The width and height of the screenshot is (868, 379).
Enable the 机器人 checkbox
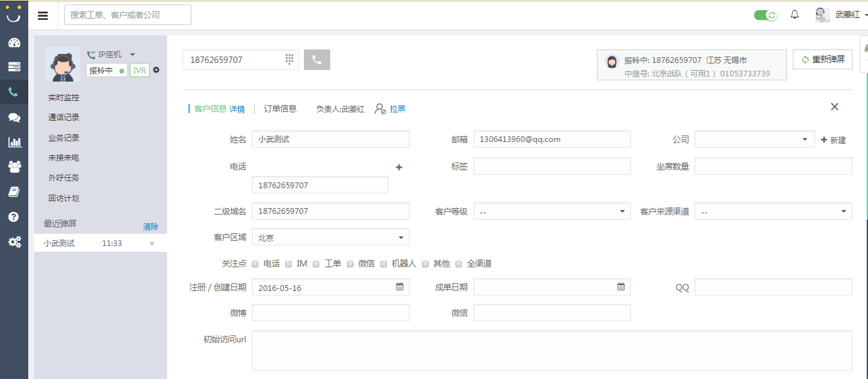384,264
